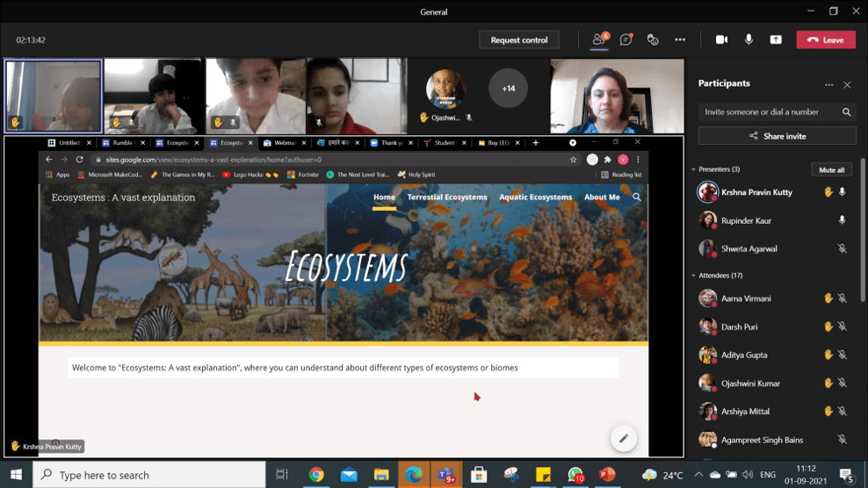This screenshot has width=868, height=488.
Task: Click the search magnifier in invite box
Action: tap(846, 112)
